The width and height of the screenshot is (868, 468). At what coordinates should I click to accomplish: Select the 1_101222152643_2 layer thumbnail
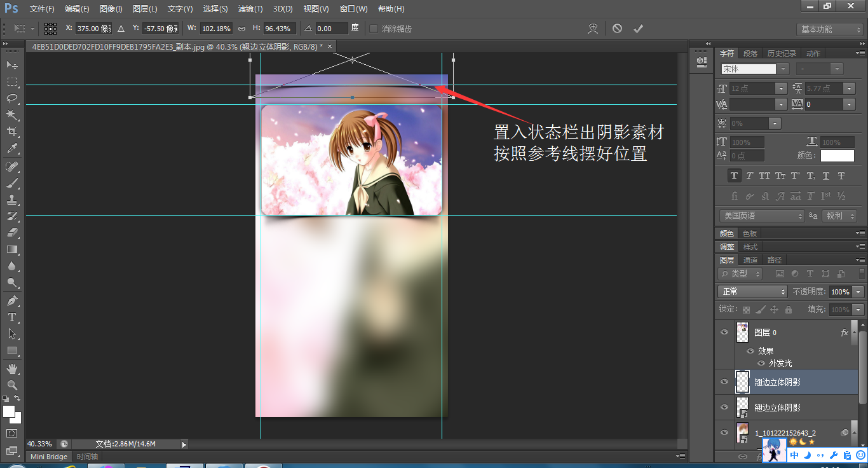pyautogui.click(x=742, y=432)
